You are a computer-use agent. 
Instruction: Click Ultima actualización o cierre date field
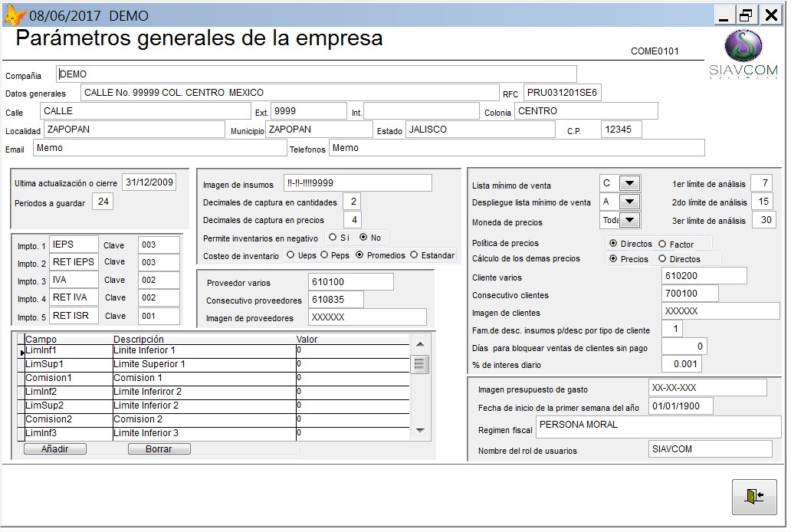pos(149,182)
